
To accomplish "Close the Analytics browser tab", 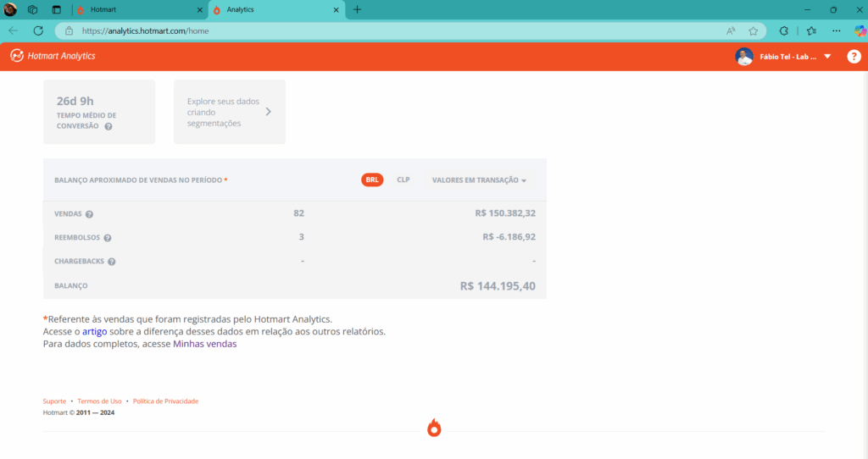I will point(336,10).
